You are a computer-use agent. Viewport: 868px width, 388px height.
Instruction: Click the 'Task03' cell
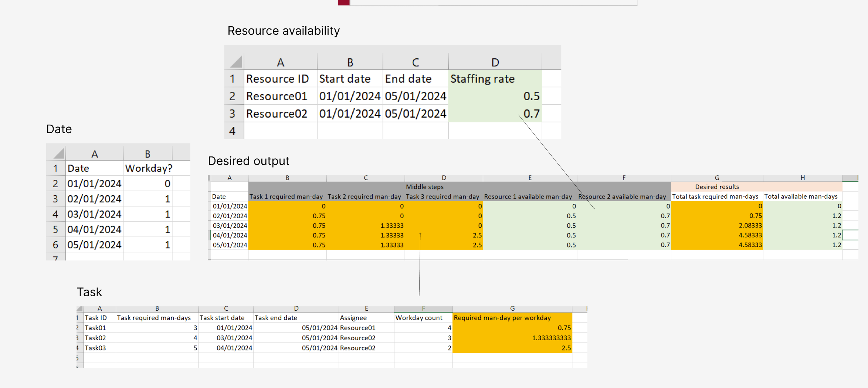[100, 348]
